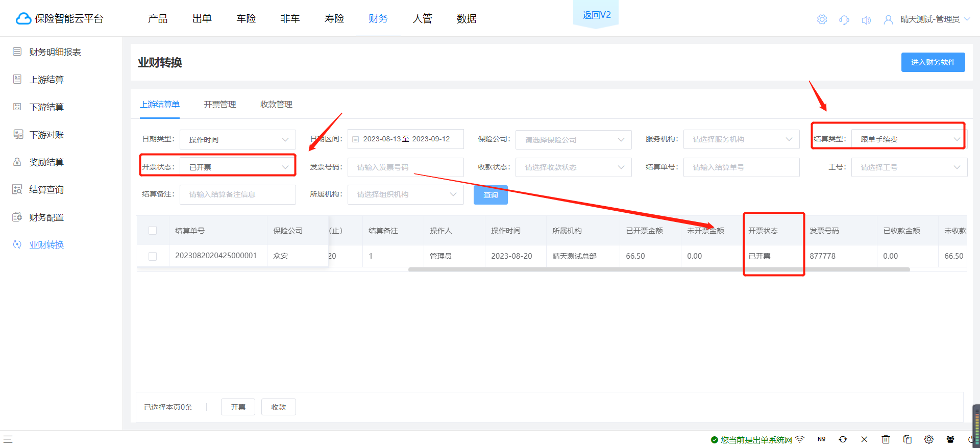Viewport: 980px width, 448px height.
Task: Open the 工号 dropdown
Action: (910, 167)
